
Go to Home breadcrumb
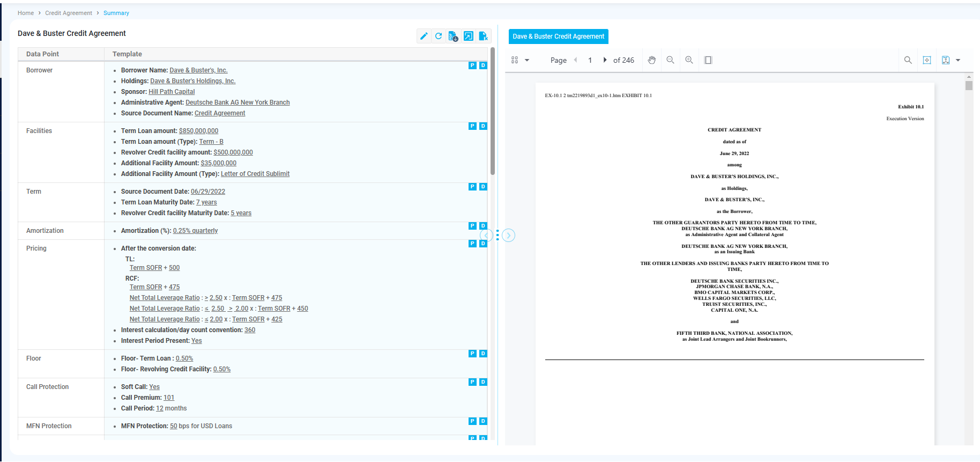26,13
